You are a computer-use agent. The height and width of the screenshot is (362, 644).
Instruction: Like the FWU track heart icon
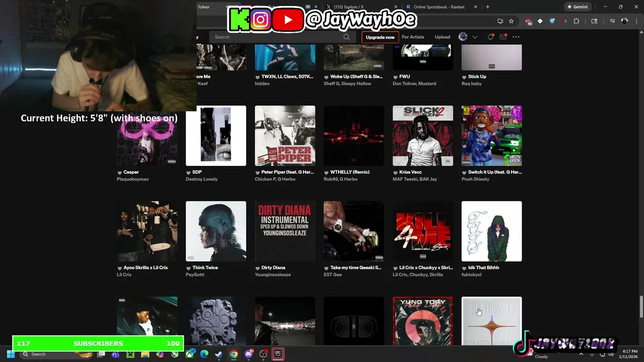(x=395, y=77)
